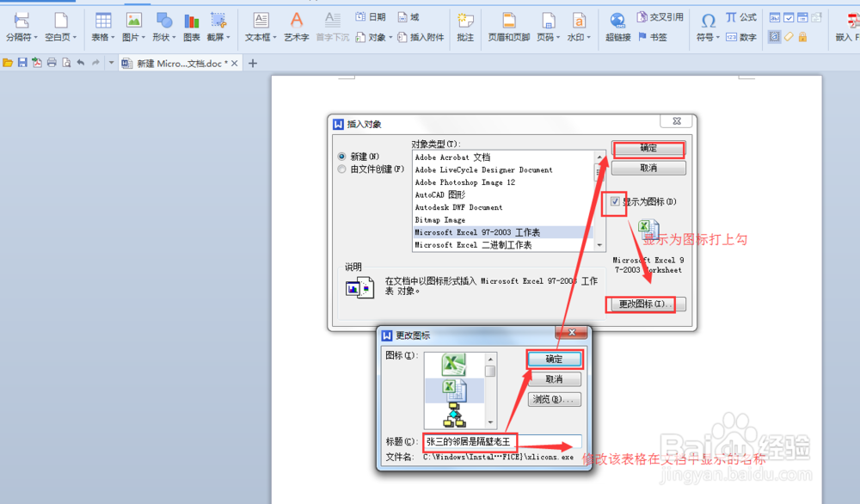Open the quick access toolbar customize arrow
The image size is (860, 504).
point(111,63)
